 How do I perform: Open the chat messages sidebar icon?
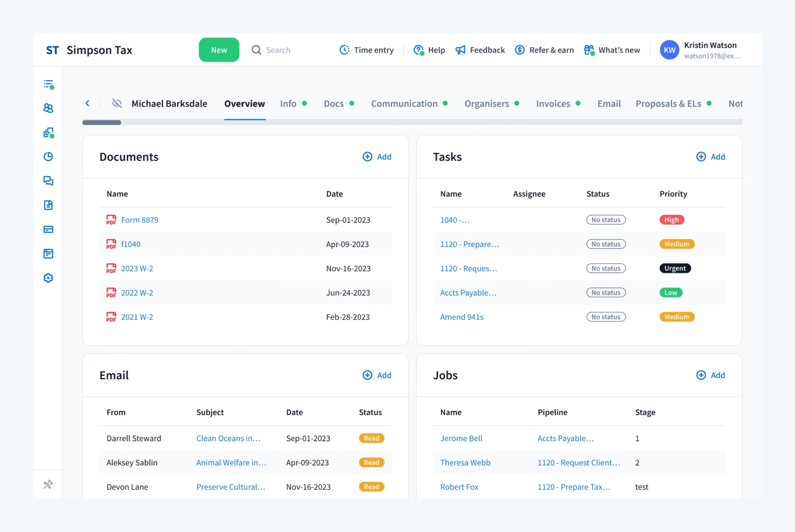click(48, 181)
